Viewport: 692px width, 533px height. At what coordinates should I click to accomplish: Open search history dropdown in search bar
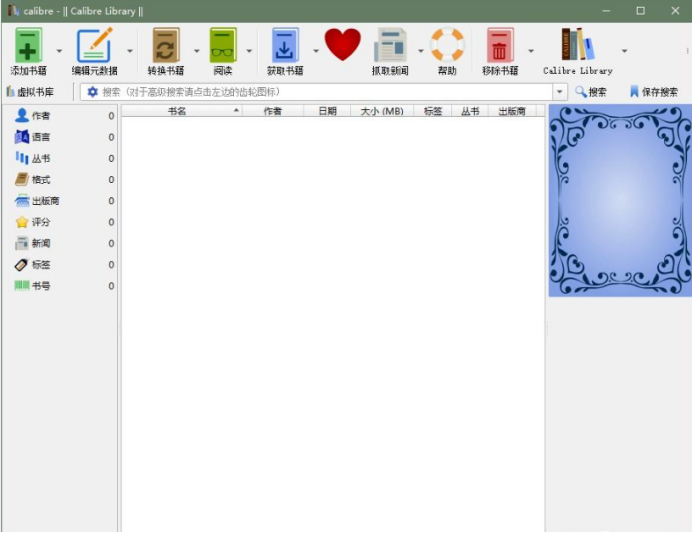[560, 92]
